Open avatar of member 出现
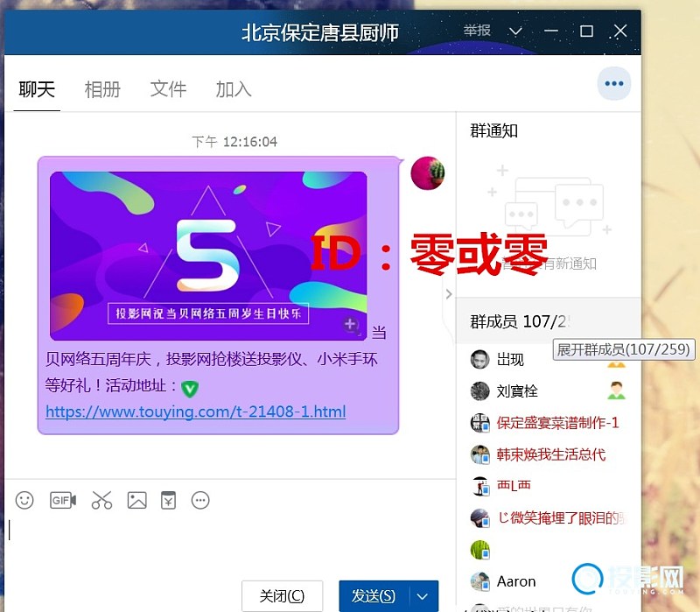 pos(479,359)
